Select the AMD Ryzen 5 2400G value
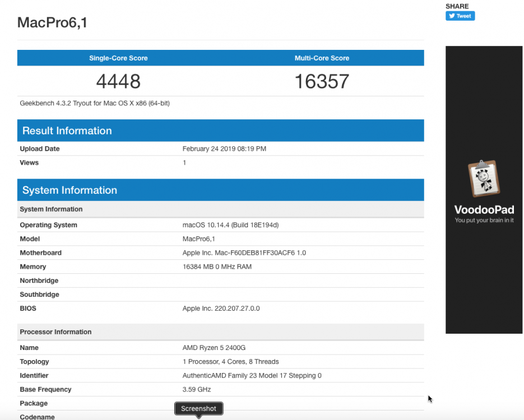This screenshot has width=524, height=420. pyautogui.click(x=214, y=348)
